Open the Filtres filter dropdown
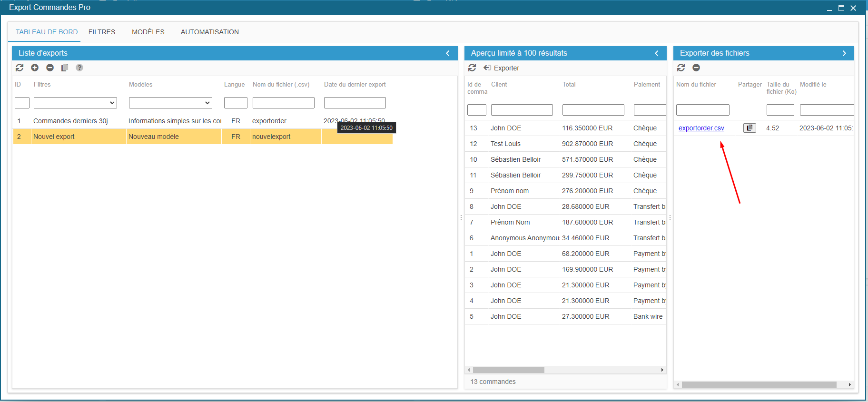Screen dimensions: 868x402 pyautogui.click(x=75, y=103)
